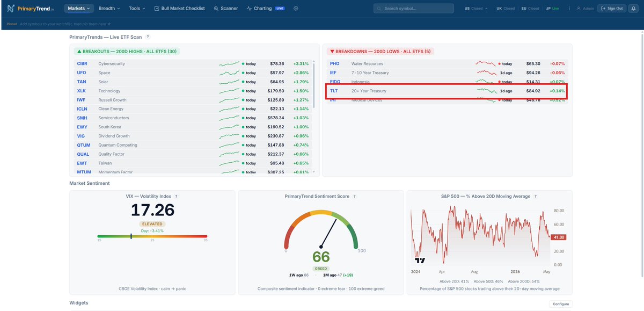Click the 41.00 value marker on chart
The height and width of the screenshot is (311, 644).
click(x=559, y=237)
